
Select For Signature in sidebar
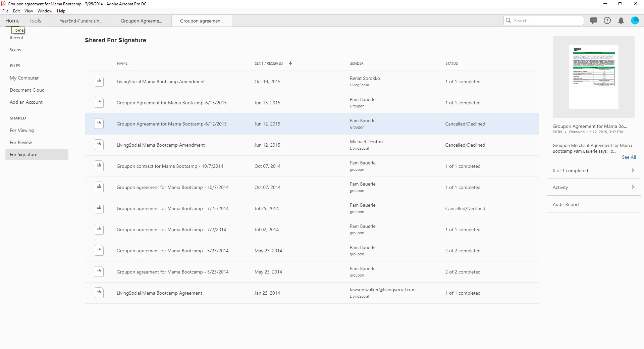coord(37,154)
